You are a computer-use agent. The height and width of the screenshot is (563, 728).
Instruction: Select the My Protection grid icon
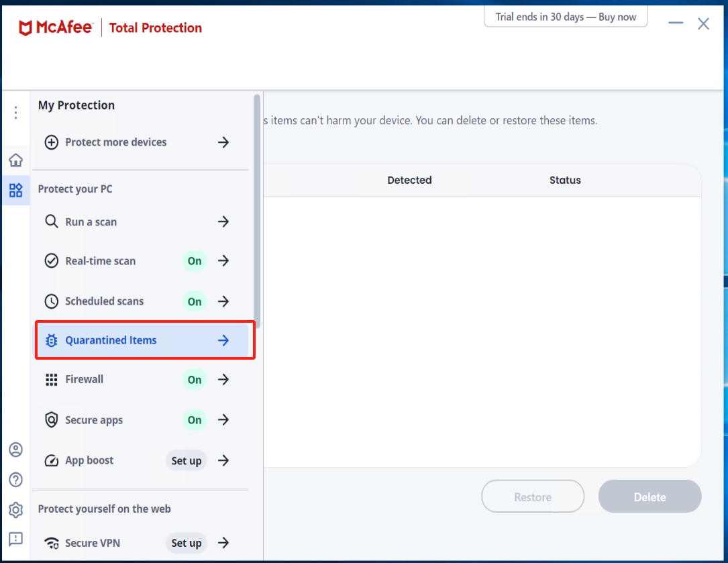(16, 190)
